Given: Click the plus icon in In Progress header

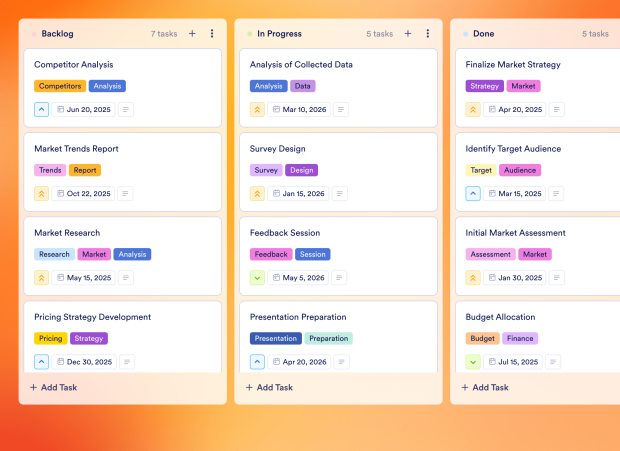Looking at the screenshot, I should 408,34.
